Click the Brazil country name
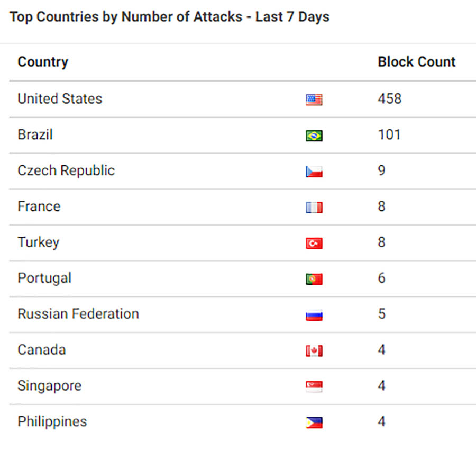This screenshot has width=476, height=450. (x=35, y=134)
